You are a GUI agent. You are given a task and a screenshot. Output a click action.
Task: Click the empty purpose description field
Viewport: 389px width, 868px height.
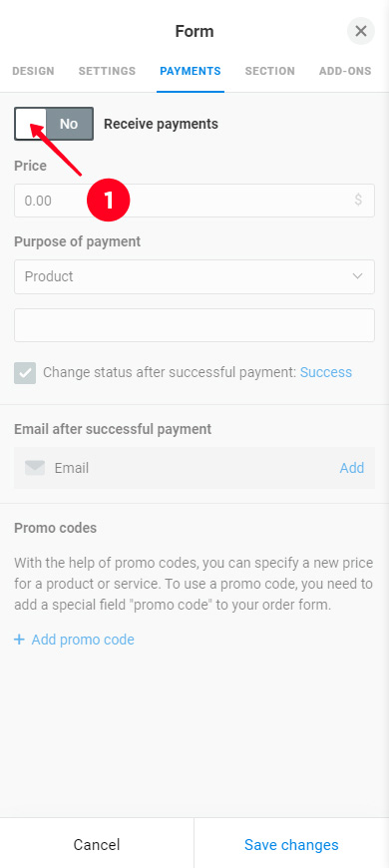pyautogui.click(x=194, y=325)
